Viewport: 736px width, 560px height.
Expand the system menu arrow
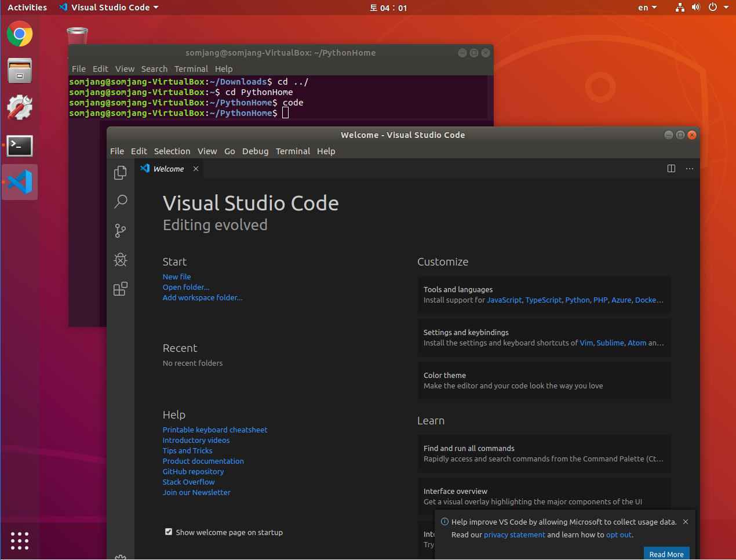coord(726,8)
